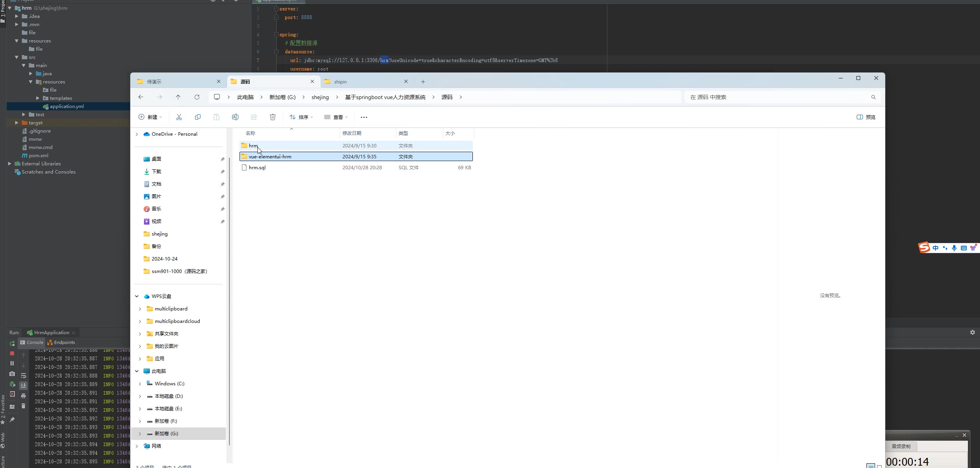Click 此电脑 in the address breadcrumb

tap(245, 97)
